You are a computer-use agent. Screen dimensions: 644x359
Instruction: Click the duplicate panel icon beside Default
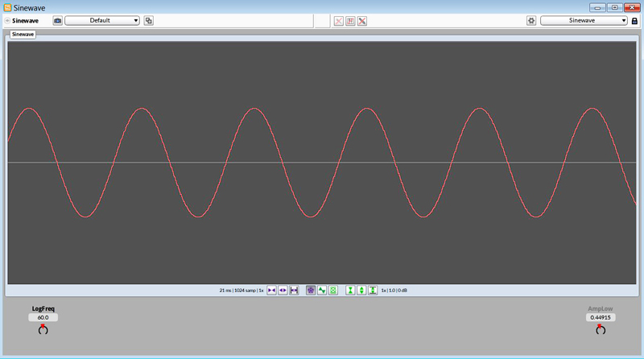[149, 21]
